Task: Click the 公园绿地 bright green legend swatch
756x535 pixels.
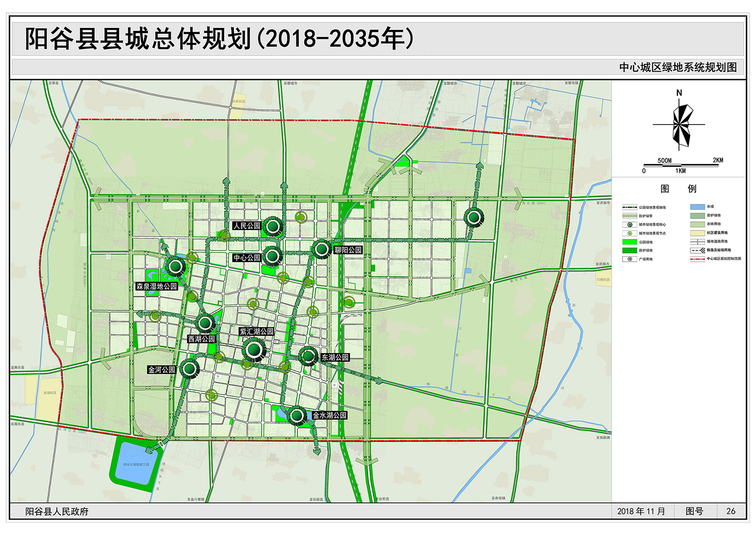Action: coord(629,242)
